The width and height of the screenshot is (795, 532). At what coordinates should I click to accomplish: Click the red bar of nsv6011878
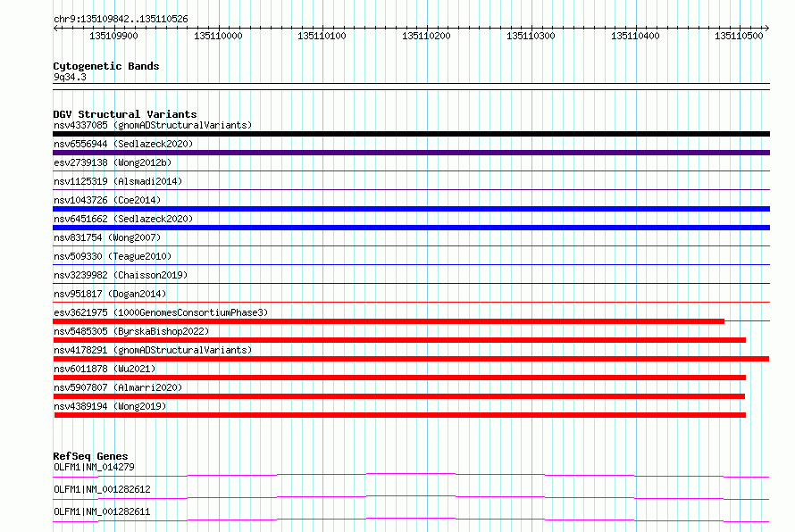(399, 378)
